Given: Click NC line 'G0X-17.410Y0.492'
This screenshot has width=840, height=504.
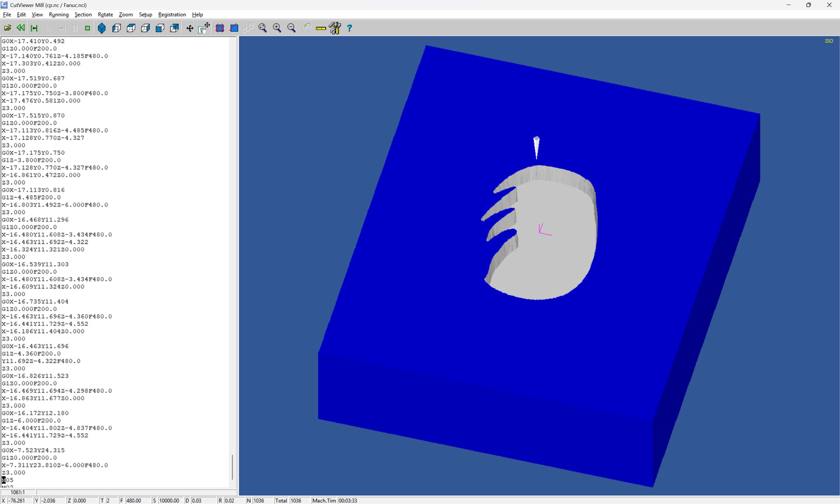Looking at the screenshot, I should point(33,41).
